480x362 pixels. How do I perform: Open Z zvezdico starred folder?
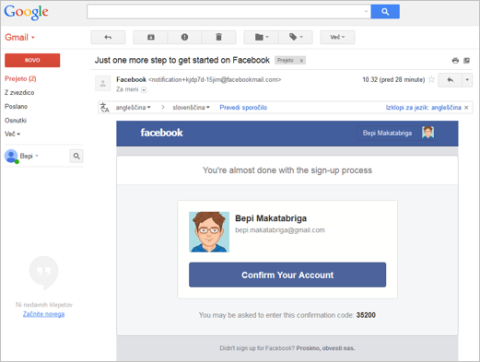19,93
